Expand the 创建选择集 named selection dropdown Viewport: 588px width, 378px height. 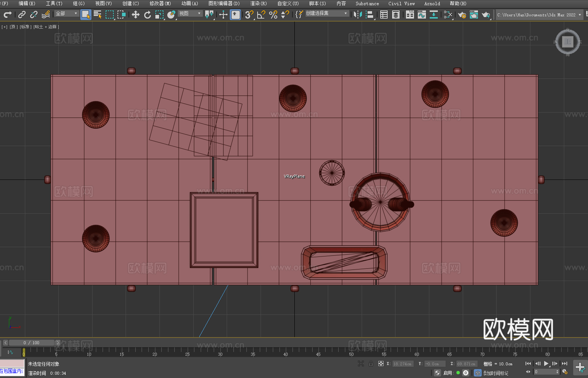click(327, 13)
